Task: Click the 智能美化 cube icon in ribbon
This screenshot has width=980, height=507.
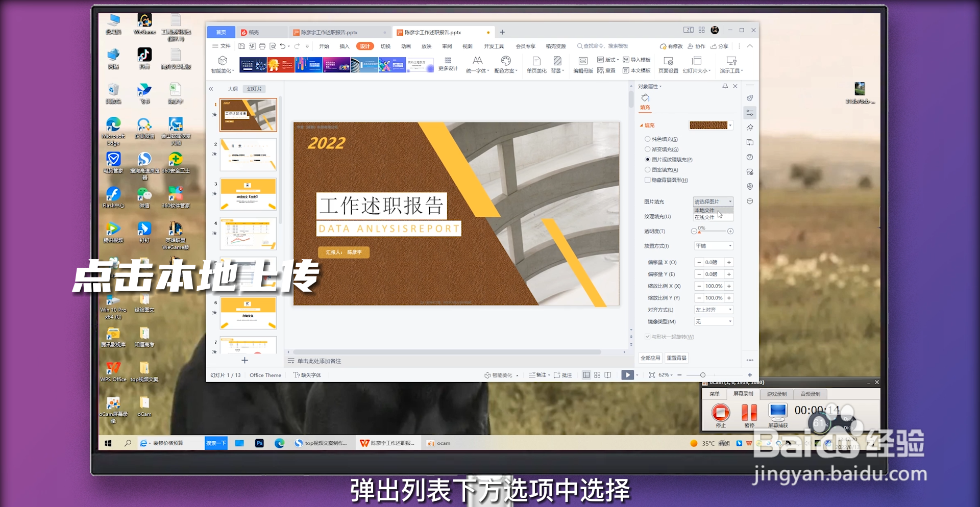Action: (x=223, y=61)
